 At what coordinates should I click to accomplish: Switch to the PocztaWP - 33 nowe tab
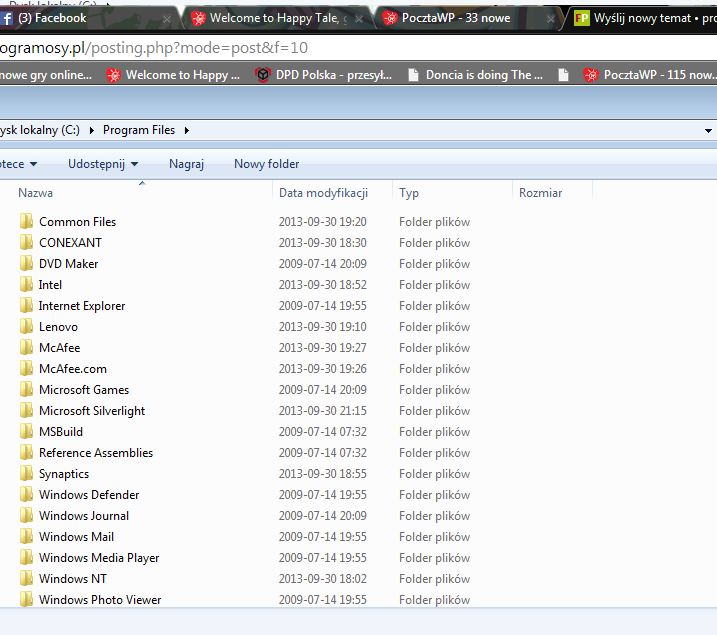[455, 18]
